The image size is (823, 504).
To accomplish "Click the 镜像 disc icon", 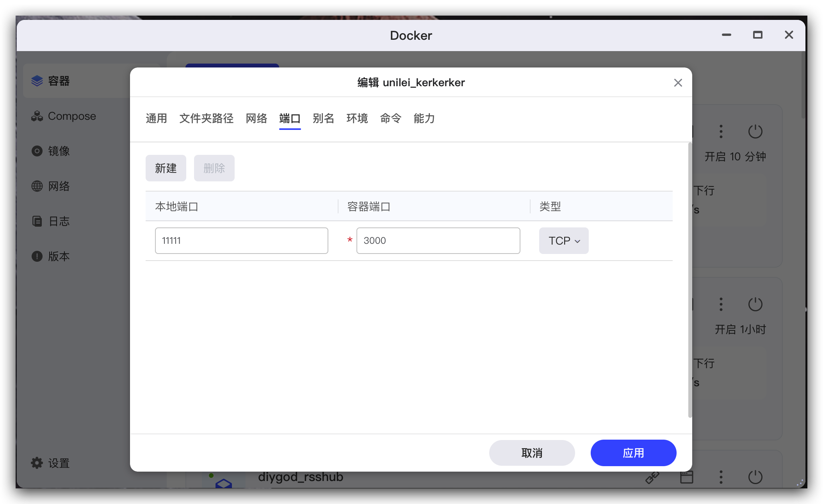I will coord(37,151).
